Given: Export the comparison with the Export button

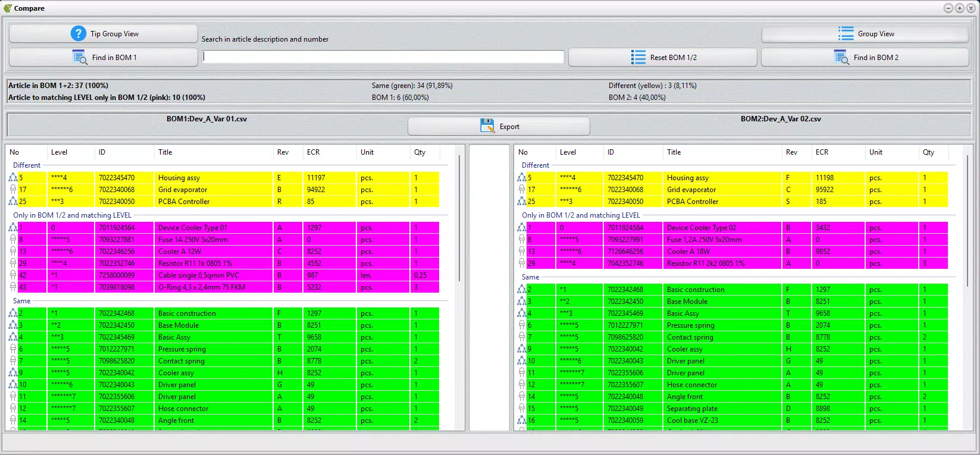Looking at the screenshot, I should (499, 126).
